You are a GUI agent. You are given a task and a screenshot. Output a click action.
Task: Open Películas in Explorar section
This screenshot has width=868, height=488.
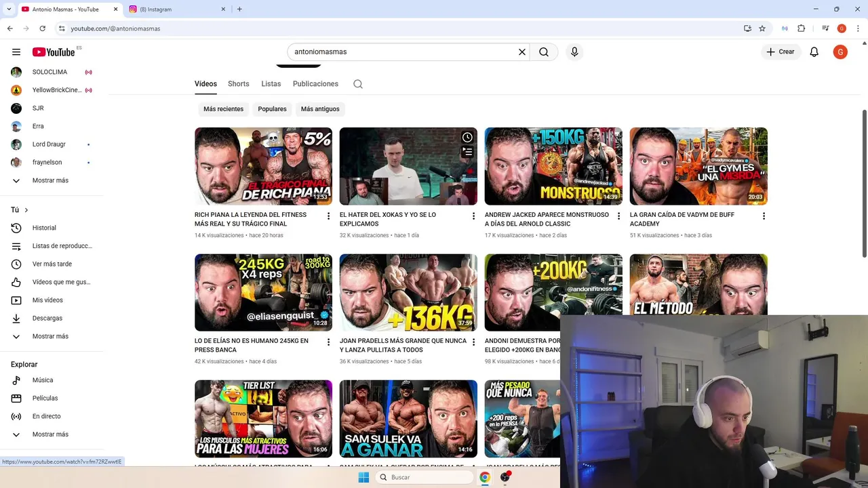52,398
